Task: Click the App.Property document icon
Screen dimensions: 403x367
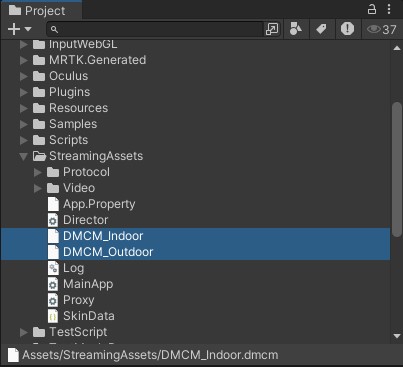Action: pos(53,204)
